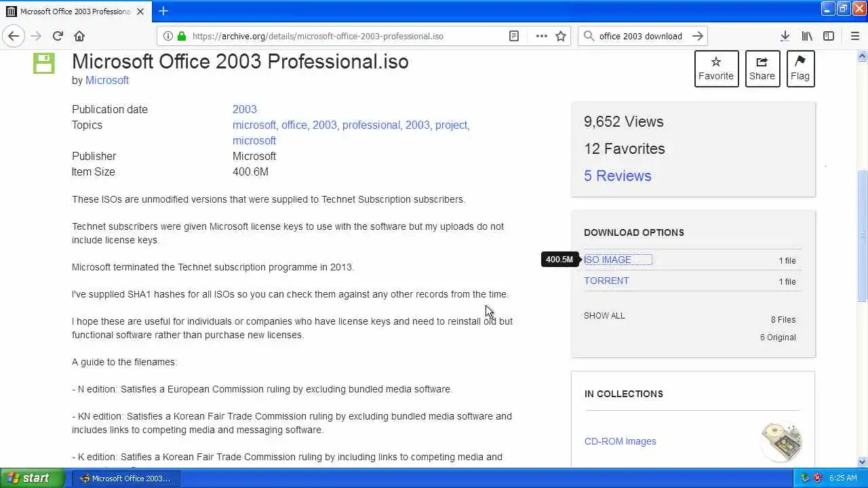Click the '9,652 Views' text

[624, 122]
